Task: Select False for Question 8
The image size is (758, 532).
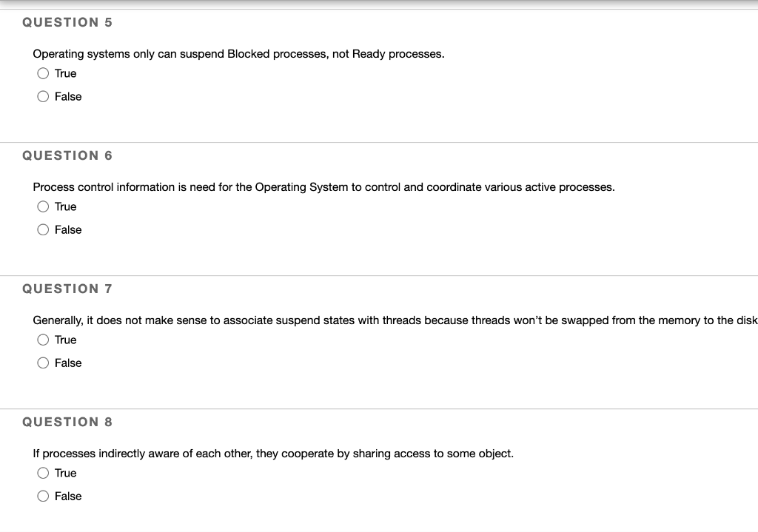Action: tap(43, 496)
